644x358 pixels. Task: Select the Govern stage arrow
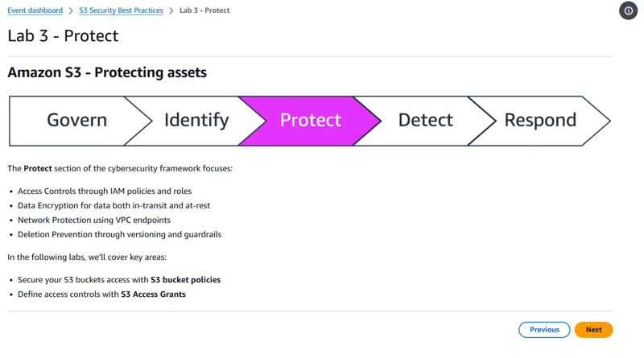[76, 121]
